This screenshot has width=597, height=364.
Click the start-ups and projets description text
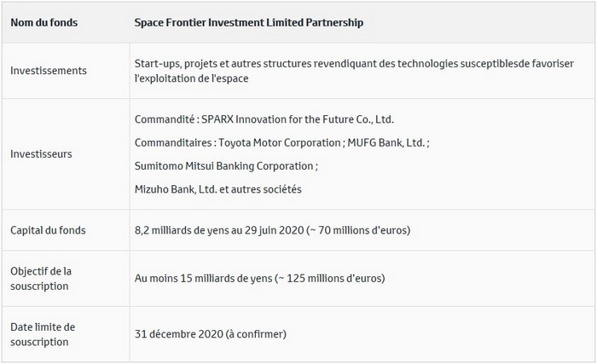(x=354, y=64)
